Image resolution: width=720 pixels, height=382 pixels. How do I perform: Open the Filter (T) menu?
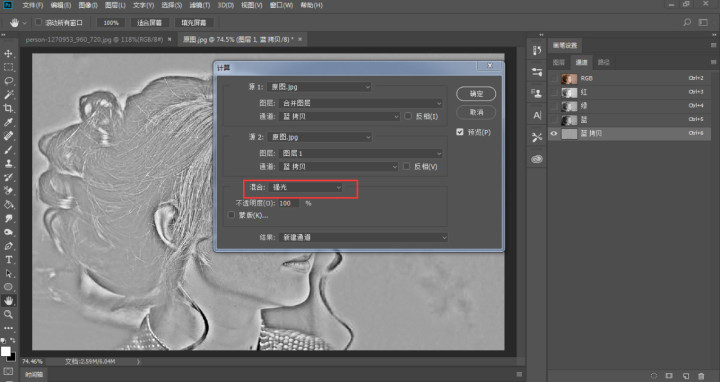pyautogui.click(x=200, y=5)
